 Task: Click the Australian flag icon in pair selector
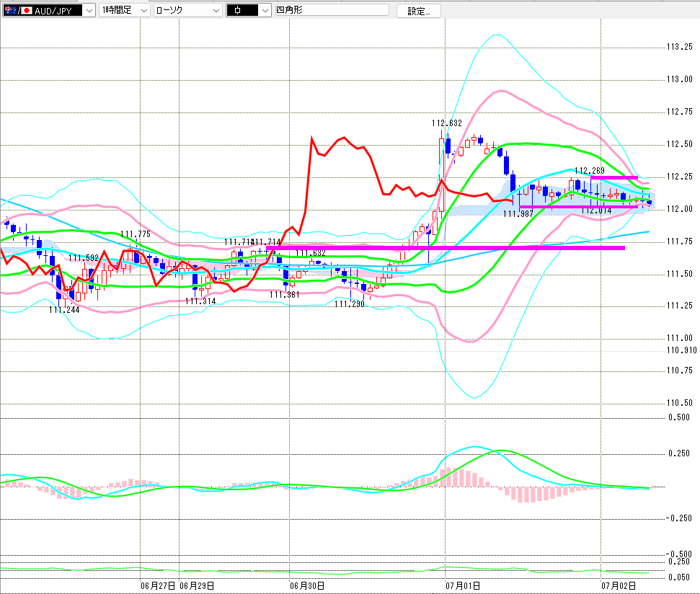(10, 10)
